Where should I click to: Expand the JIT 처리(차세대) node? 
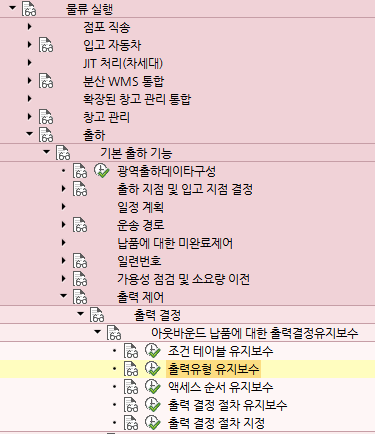30,62
